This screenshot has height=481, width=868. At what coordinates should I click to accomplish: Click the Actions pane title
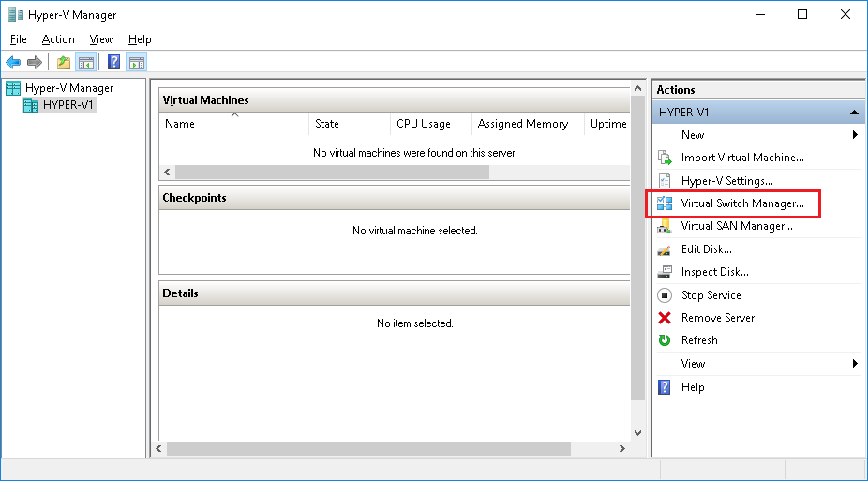tap(675, 90)
